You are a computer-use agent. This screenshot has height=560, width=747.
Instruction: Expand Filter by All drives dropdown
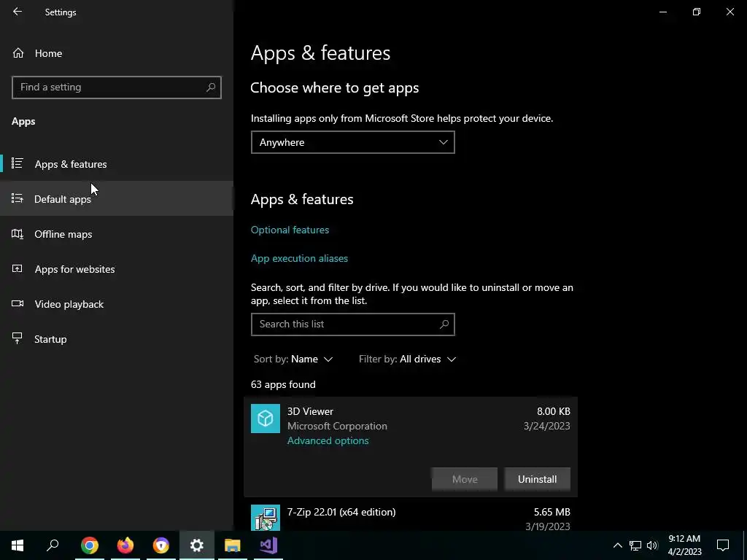(x=407, y=359)
